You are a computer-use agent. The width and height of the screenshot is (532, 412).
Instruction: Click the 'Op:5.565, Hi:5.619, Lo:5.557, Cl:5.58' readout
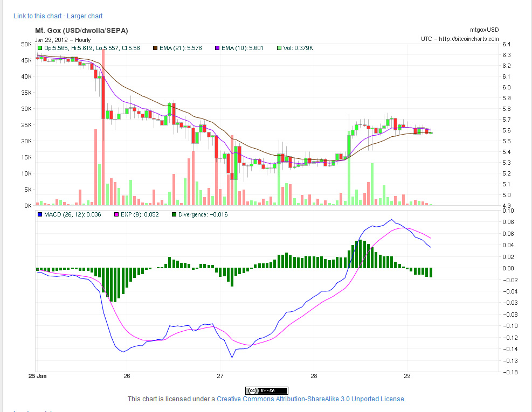[x=92, y=48]
